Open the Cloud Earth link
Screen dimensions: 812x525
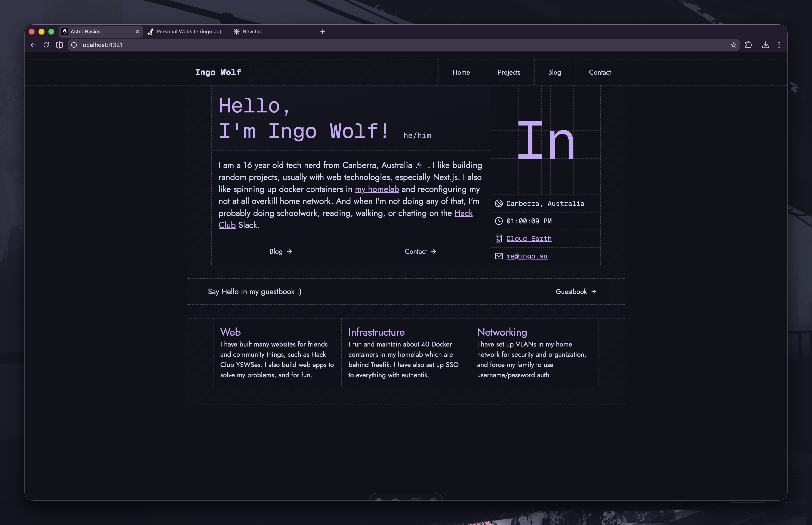click(x=529, y=239)
